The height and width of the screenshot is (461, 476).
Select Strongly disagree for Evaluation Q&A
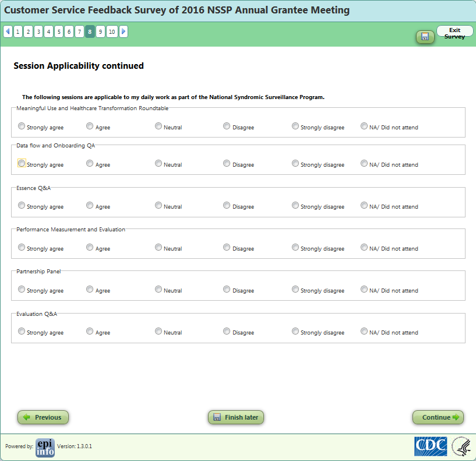tap(295, 330)
